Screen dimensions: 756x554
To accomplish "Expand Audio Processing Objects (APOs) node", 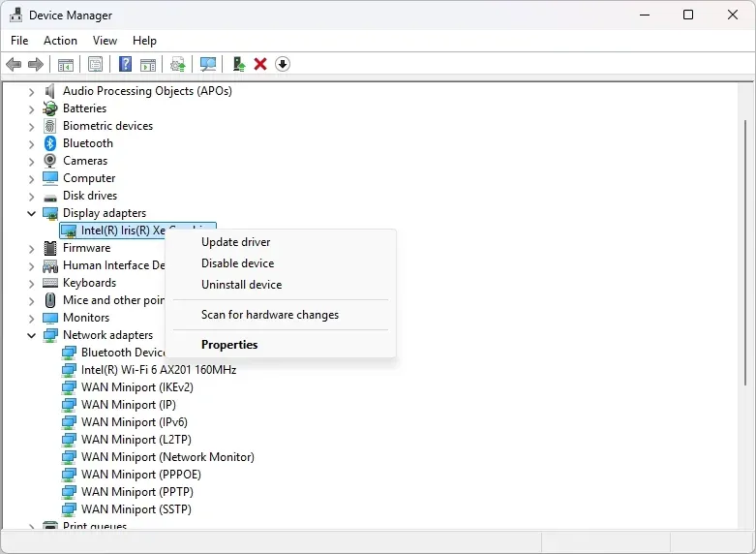I will tap(31, 92).
